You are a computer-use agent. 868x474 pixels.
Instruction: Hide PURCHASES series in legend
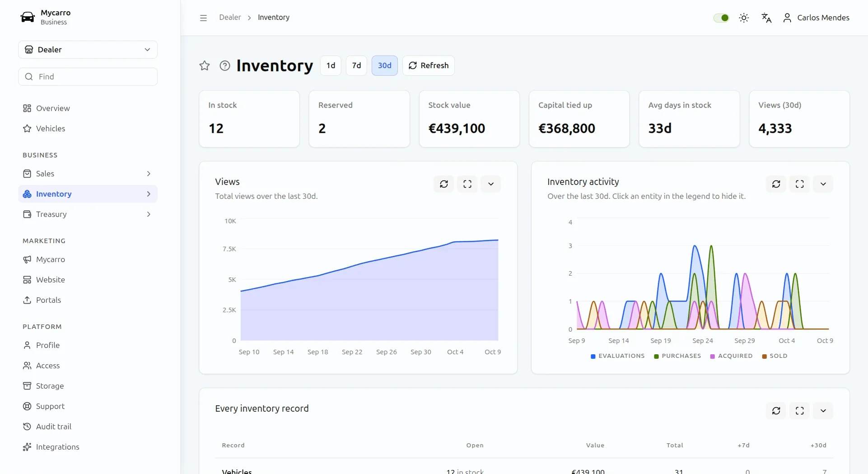click(677, 356)
